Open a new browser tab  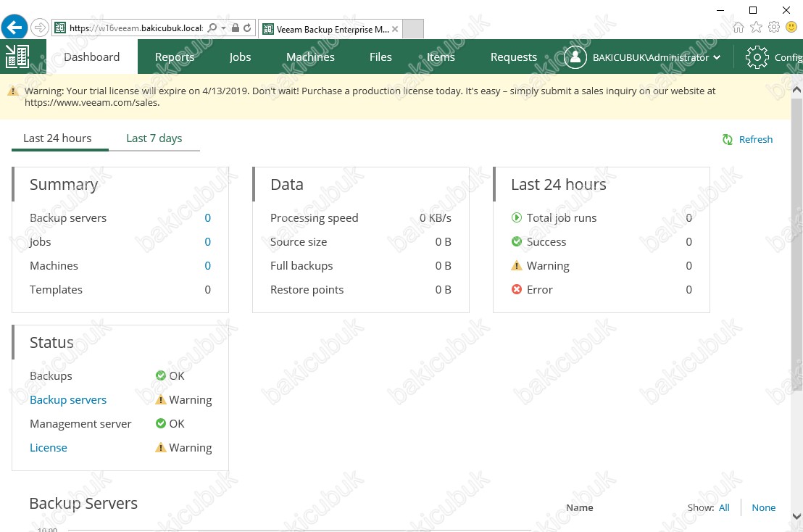(x=413, y=29)
